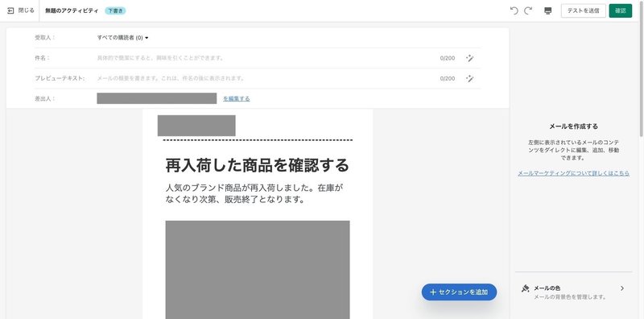
Task: Click the プレビューテキスト input field
Action: [263, 78]
